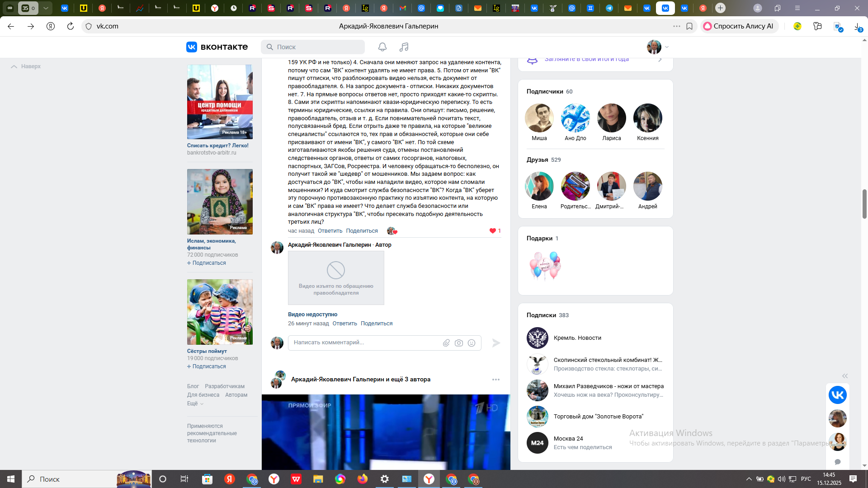The width and height of the screenshot is (868, 488).
Task: Send comment with arrow icon
Action: (x=496, y=343)
